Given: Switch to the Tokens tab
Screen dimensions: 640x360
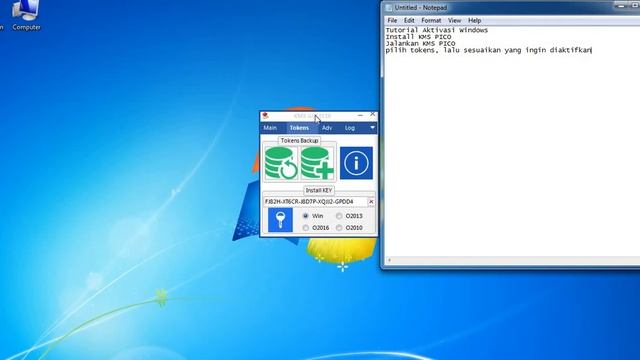Looking at the screenshot, I should point(299,128).
